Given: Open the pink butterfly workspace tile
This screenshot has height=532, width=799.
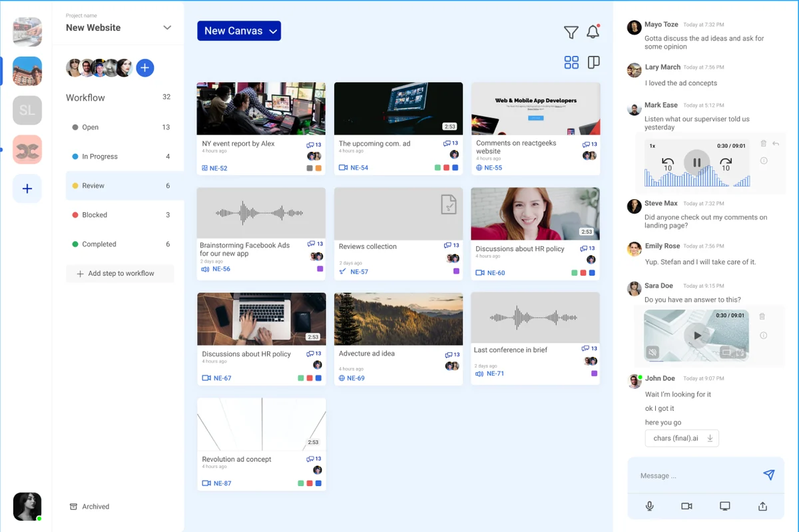Looking at the screenshot, I should 27,150.
